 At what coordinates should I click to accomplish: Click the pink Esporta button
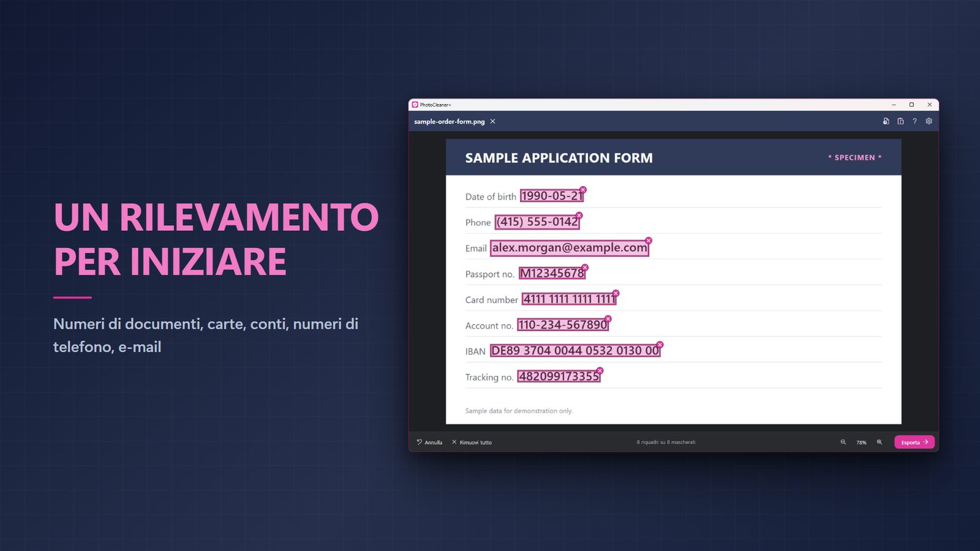(914, 442)
